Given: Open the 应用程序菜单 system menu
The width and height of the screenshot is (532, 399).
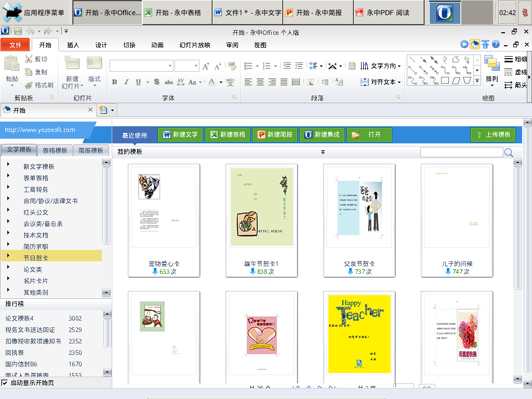Looking at the screenshot, I should point(34,12).
